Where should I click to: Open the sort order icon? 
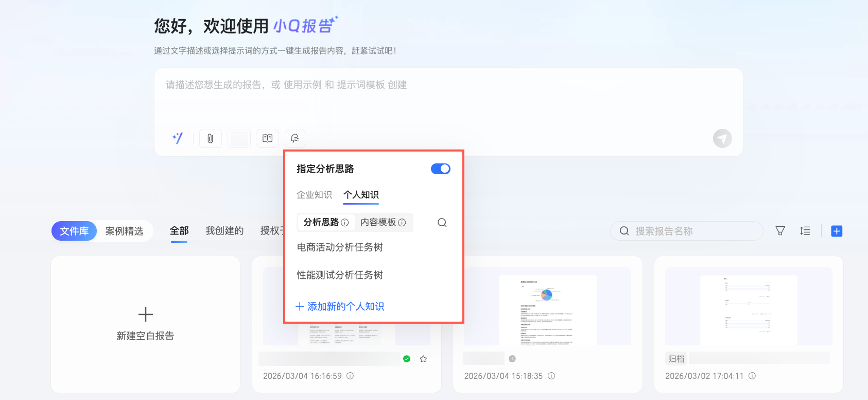point(805,231)
